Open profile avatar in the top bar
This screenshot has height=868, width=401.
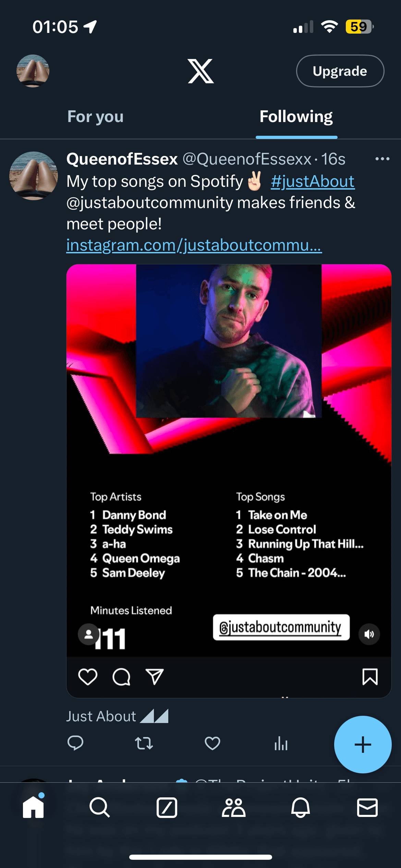33,71
